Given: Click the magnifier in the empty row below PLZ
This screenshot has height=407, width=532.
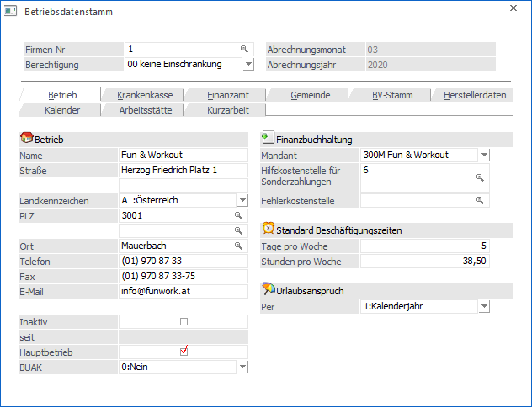Looking at the screenshot, I should [x=238, y=231].
